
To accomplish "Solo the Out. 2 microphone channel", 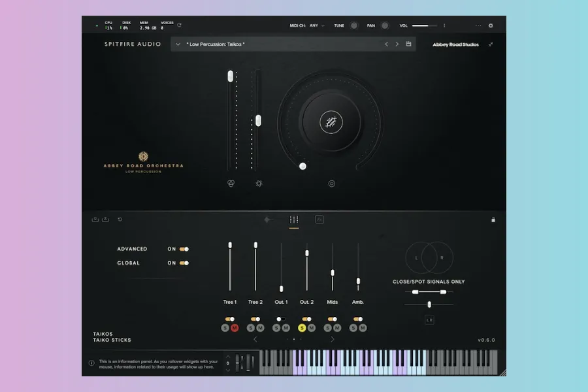I will (302, 328).
